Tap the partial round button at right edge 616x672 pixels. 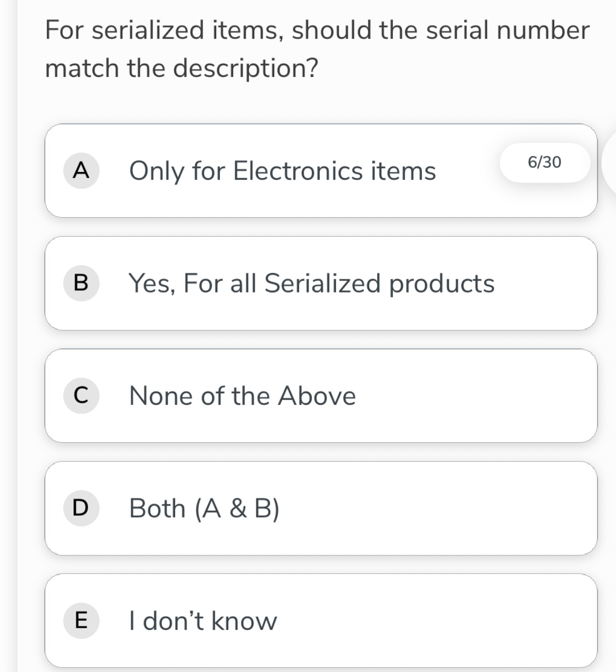tap(609, 162)
